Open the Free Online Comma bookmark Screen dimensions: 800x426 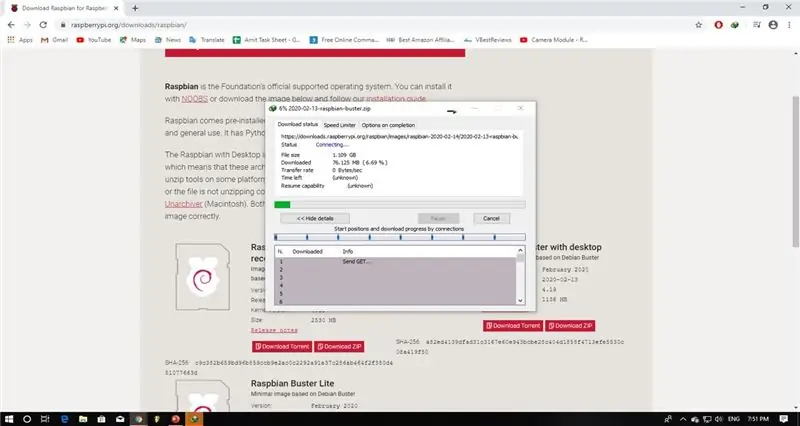pos(344,40)
